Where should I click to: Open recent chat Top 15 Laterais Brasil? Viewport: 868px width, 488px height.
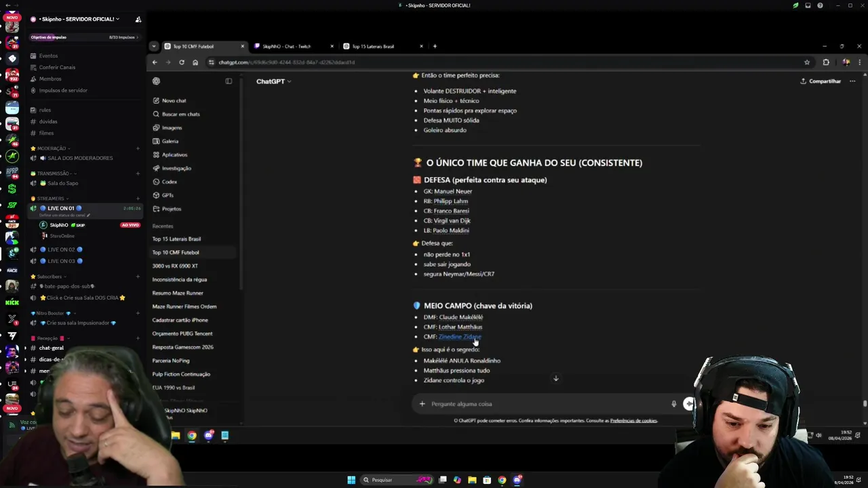(176, 239)
